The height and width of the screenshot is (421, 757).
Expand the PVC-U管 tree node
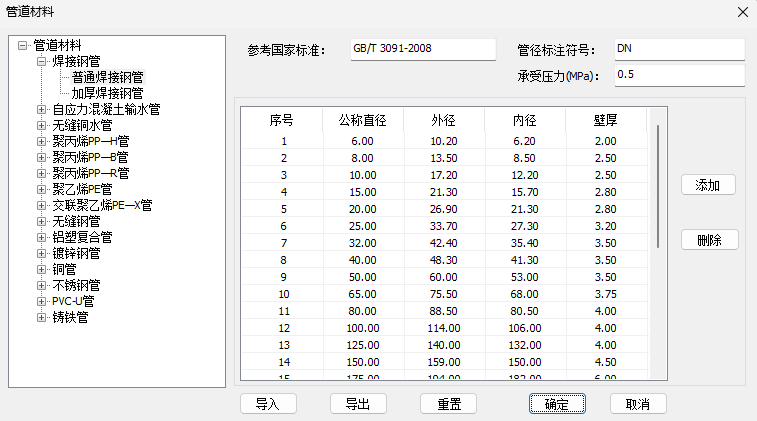(41, 301)
